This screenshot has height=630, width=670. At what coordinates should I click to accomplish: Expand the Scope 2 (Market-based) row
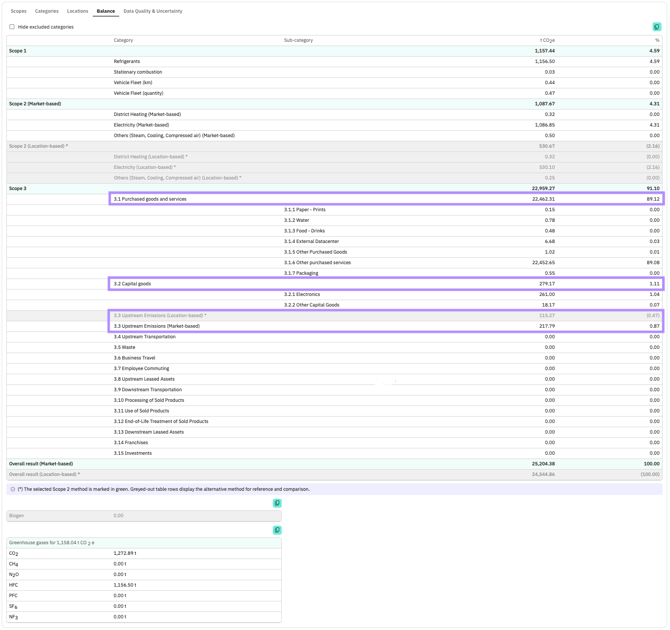point(335,104)
